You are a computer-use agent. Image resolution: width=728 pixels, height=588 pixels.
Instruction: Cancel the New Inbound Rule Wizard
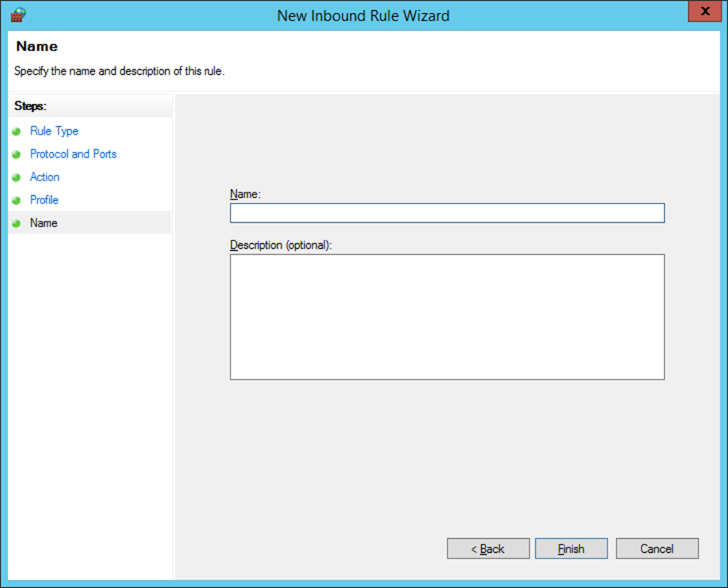(657, 549)
